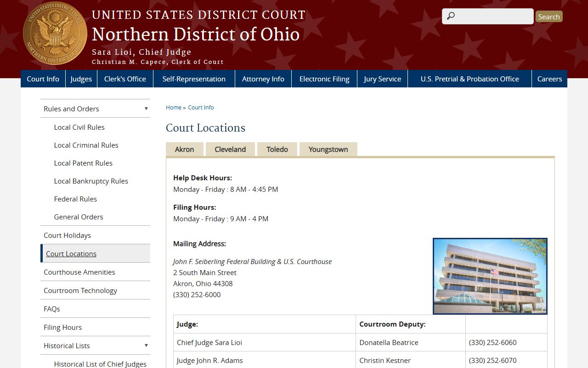Switch to the Toledo tab
The image size is (588, 368).
pos(277,149)
